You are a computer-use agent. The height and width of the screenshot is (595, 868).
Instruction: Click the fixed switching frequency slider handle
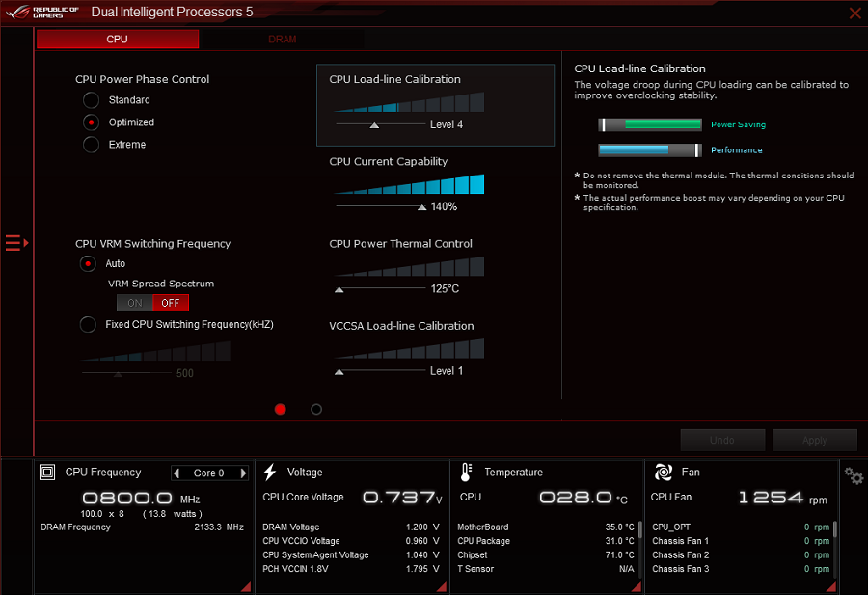click(x=118, y=375)
